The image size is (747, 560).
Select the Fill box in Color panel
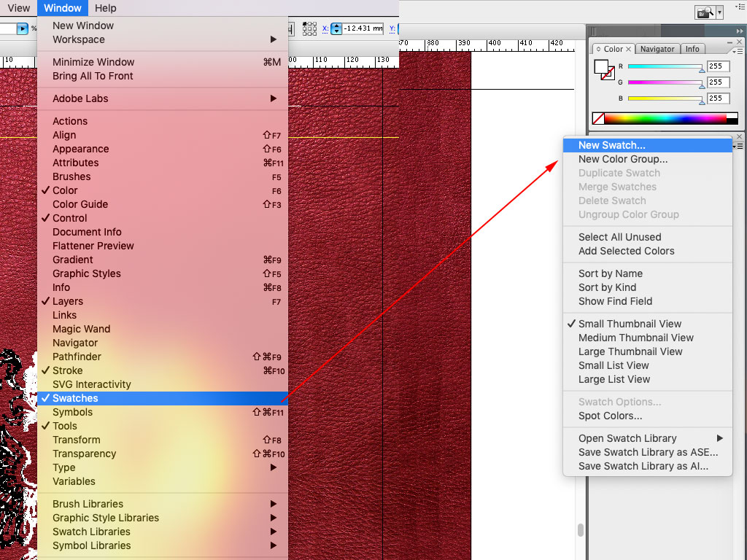click(601, 67)
